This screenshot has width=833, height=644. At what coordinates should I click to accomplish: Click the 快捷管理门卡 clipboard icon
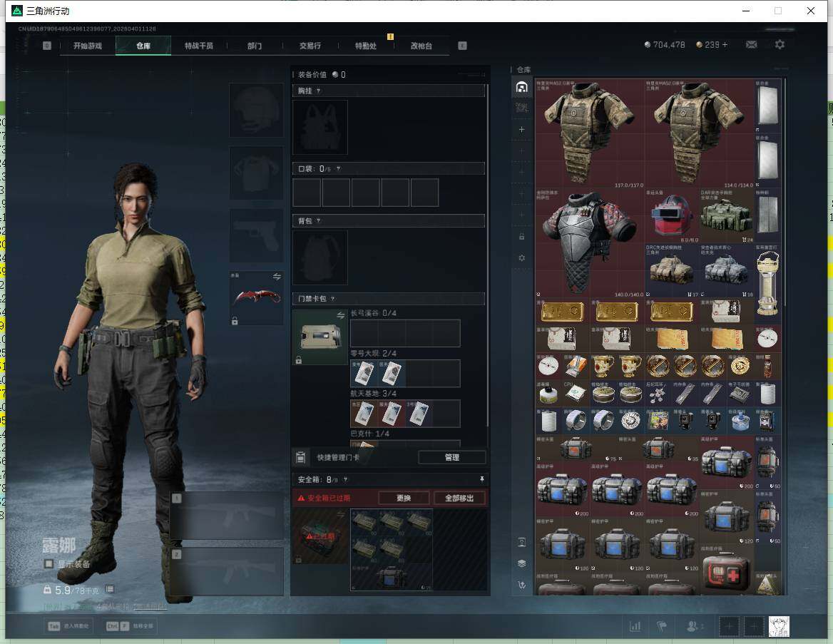[300, 457]
